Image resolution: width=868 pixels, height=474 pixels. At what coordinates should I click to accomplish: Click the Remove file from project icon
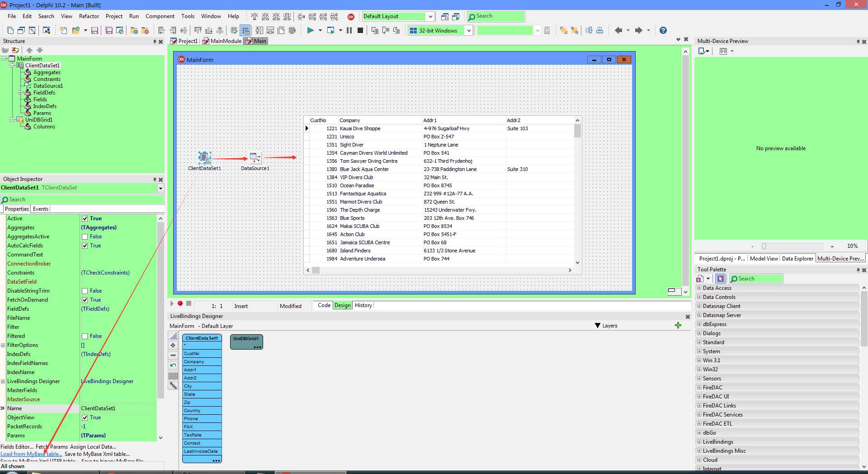click(145, 30)
